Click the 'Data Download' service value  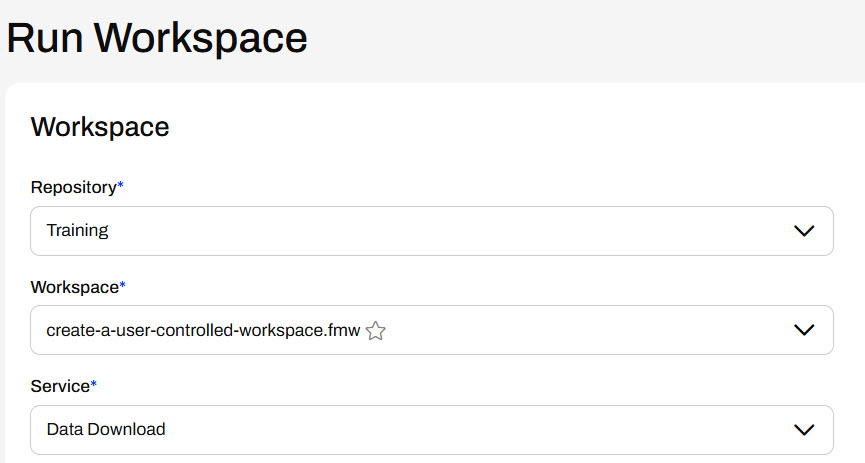(106, 430)
